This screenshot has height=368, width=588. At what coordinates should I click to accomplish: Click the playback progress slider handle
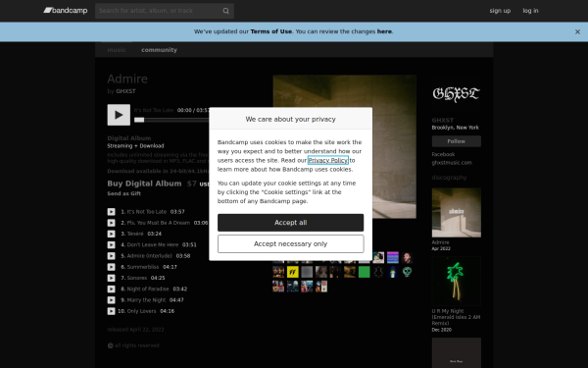coord(139,120)
